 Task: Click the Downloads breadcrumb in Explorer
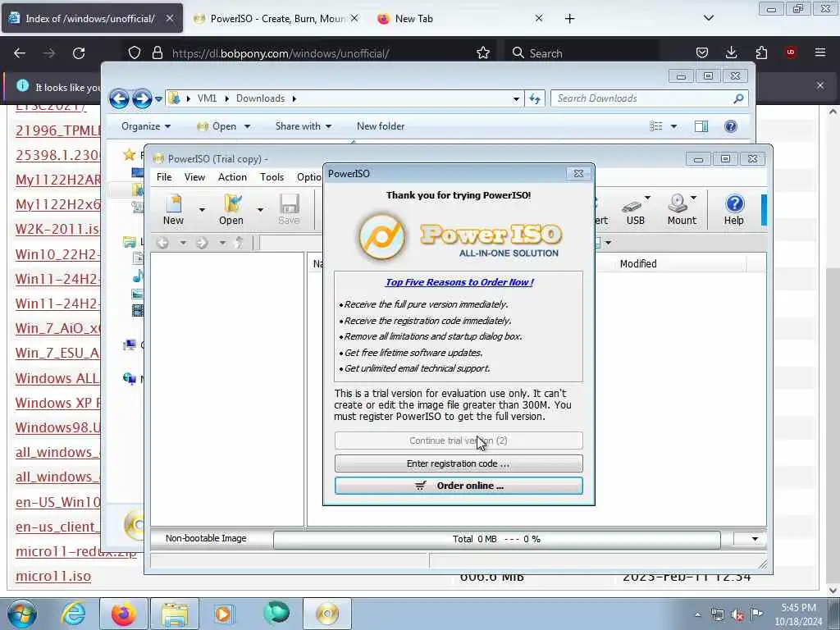(x=260, y=98)
